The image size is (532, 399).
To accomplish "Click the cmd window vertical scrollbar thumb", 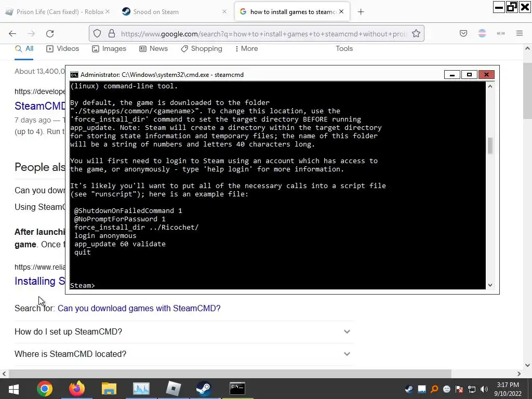I will (x=490, y=146).
